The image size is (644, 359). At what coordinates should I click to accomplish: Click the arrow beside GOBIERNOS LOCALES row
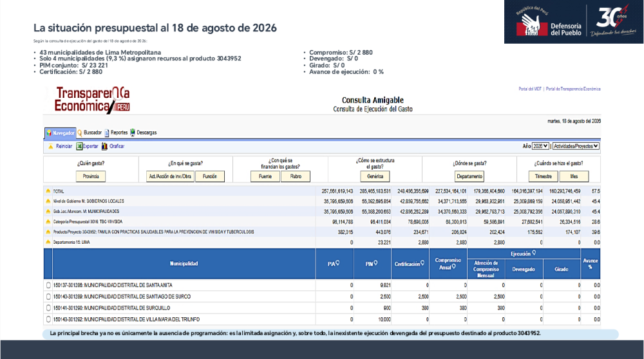point(48,201)
